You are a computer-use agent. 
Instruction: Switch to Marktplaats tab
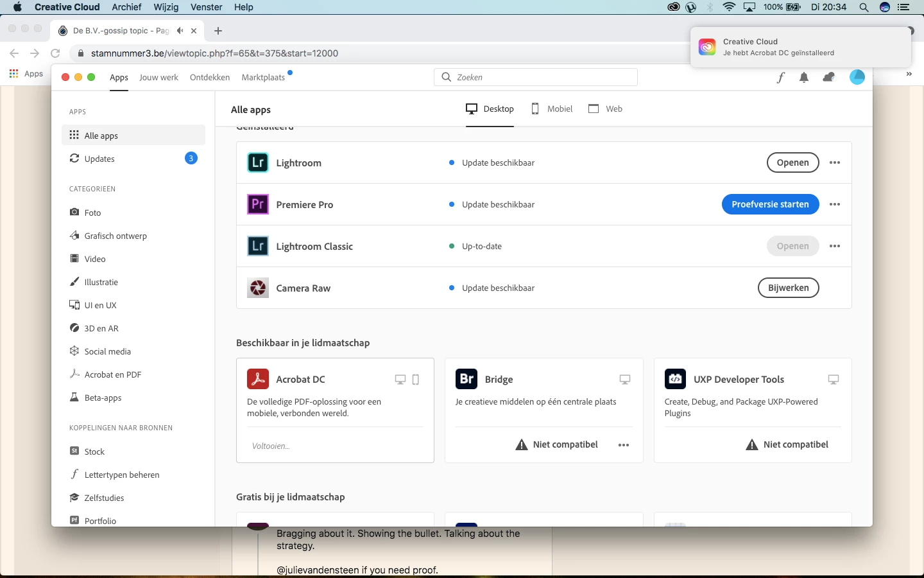tap(263, 77)
